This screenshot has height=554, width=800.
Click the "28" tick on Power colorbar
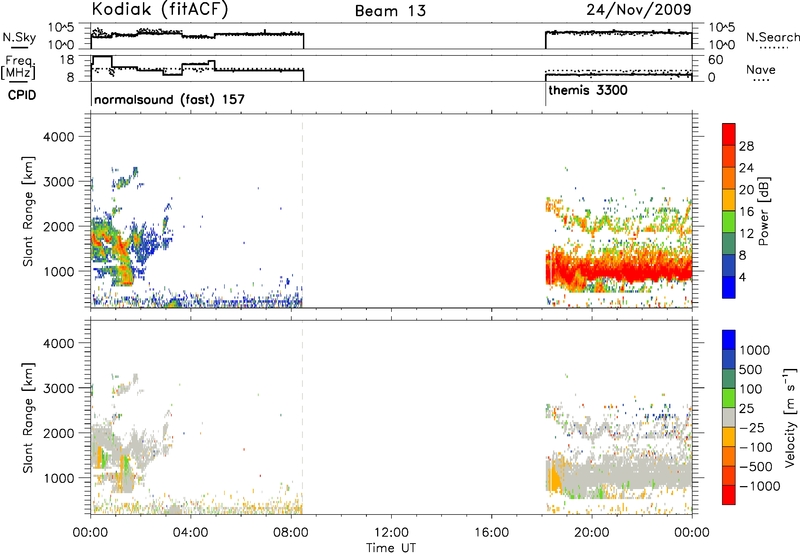[x=746, y=146]
